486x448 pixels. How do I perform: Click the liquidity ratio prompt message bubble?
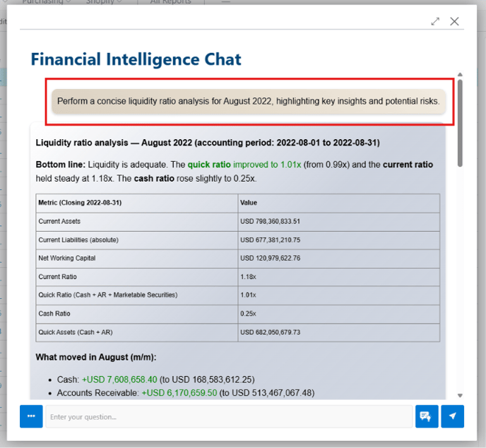point(248,102)
